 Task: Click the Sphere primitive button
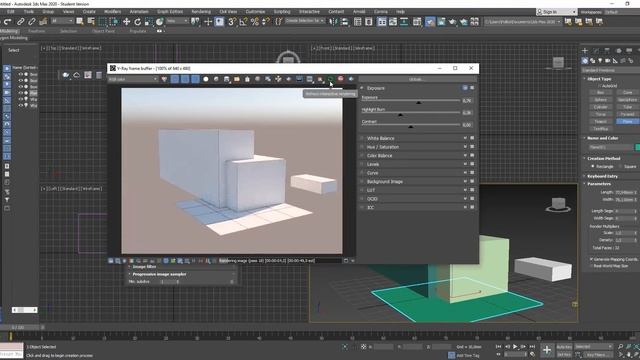[x=600, y=100]
